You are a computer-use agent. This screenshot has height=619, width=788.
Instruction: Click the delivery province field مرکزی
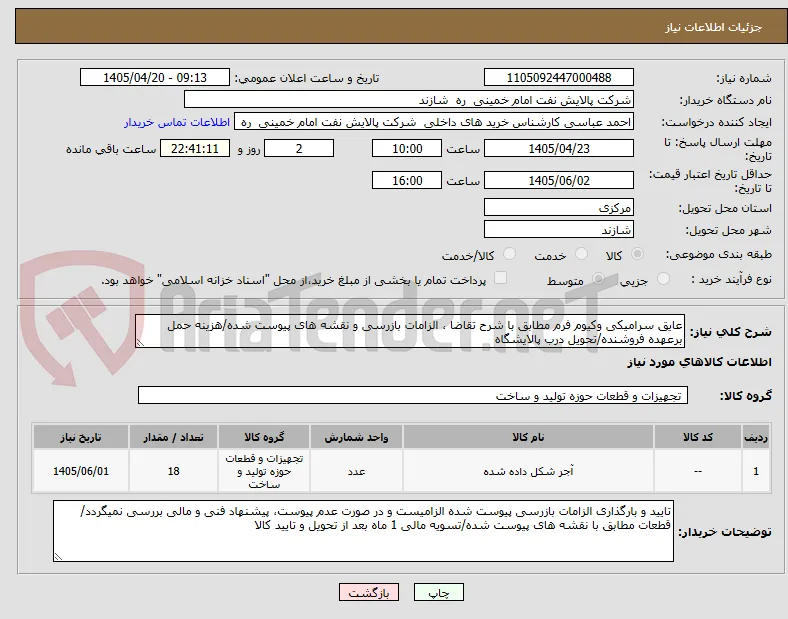pyautogui.click(x=558, y=208)
